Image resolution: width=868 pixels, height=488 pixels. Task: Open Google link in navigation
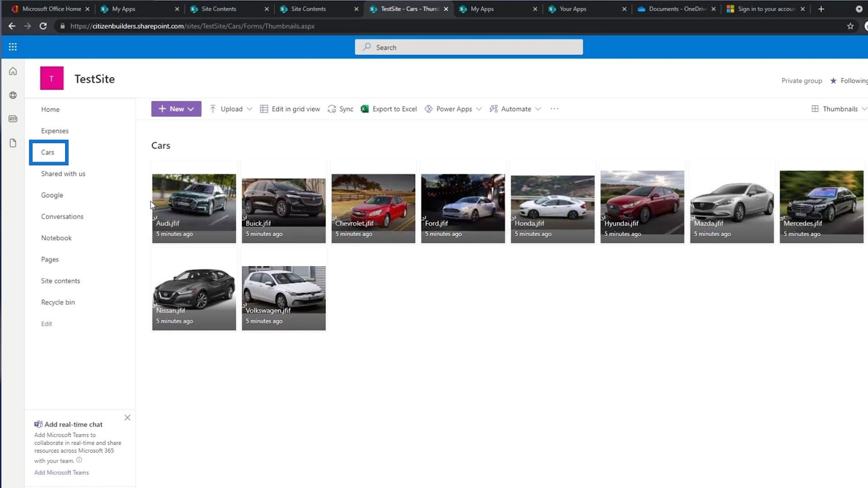click(x=52, y=195)
